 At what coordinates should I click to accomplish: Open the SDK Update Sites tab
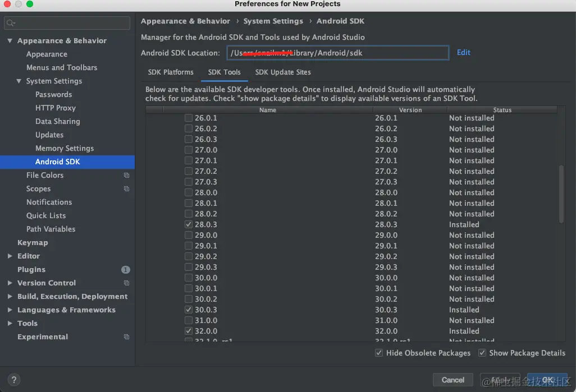[283, 72]
